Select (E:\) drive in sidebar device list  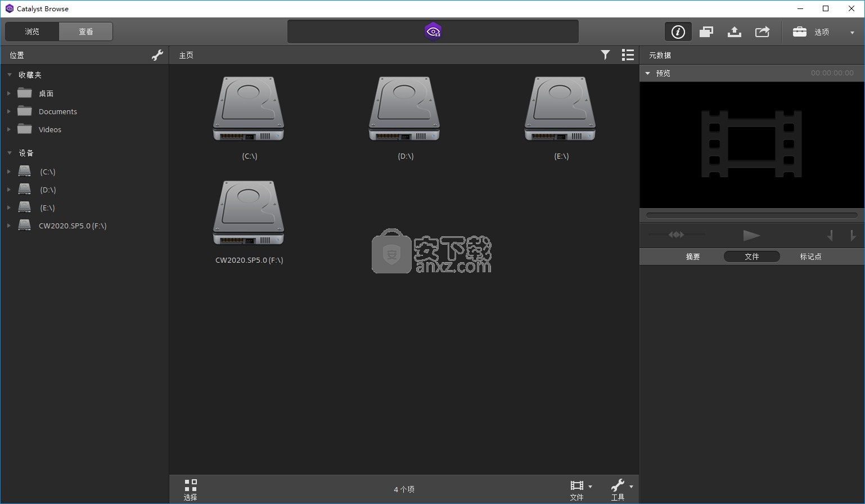47,208
